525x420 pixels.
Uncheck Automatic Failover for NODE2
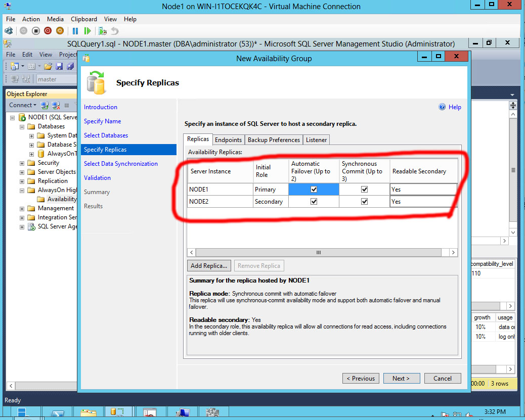tap(313, 201)
